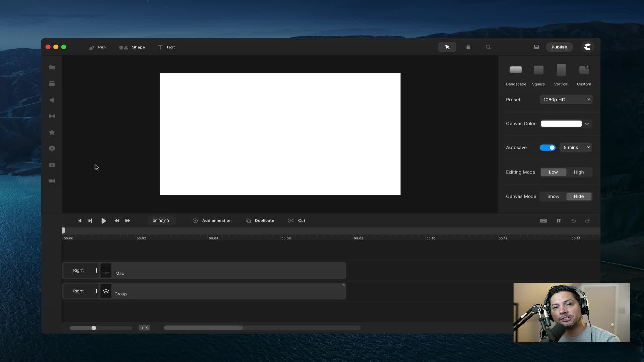Choose the Custom canvas layout
Screen dimensions: 644x362
coord(584,75)
